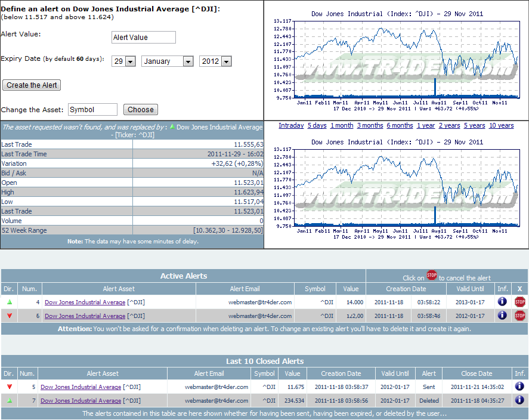The image size is (529, 420).
Task: Switch chart to Intraday range
Action: (x=291, y=125)
